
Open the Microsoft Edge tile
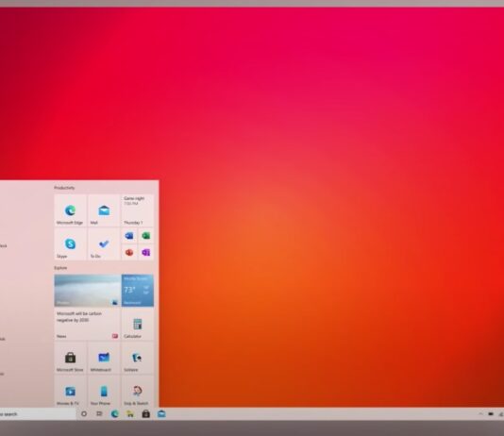(x=71, y=210)
